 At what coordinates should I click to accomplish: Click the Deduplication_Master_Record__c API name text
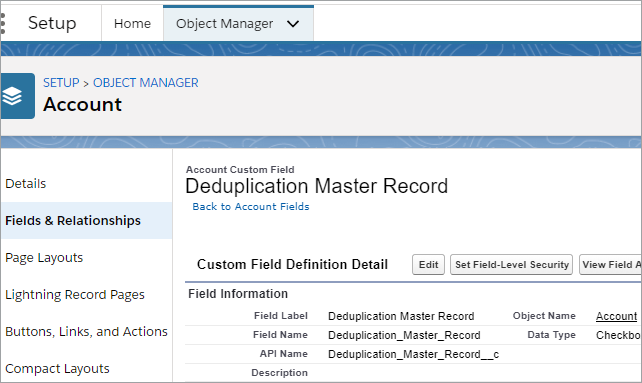click(414, 354)
